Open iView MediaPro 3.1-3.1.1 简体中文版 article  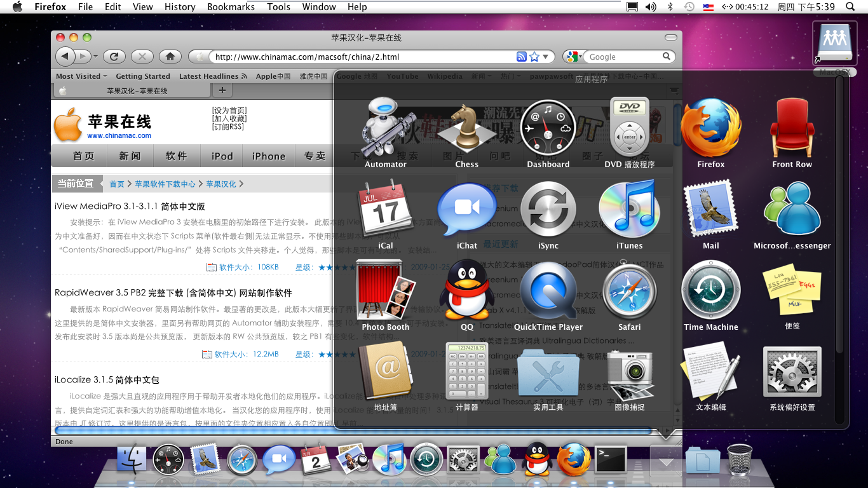130,207
